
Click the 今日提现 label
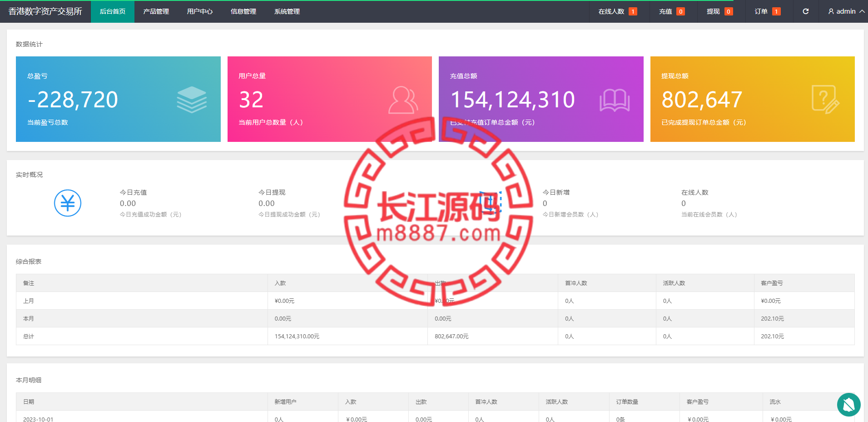point(272,192)
